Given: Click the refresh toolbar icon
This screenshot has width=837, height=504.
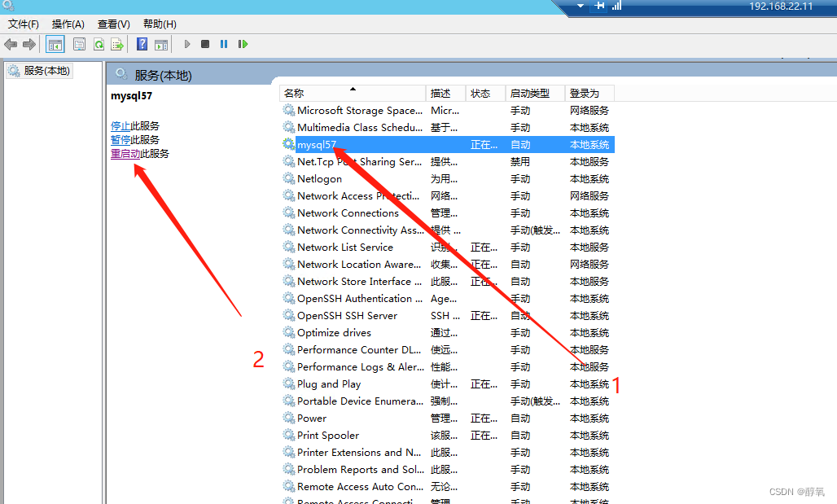Looking at the screenshot, I should point(99,44).
